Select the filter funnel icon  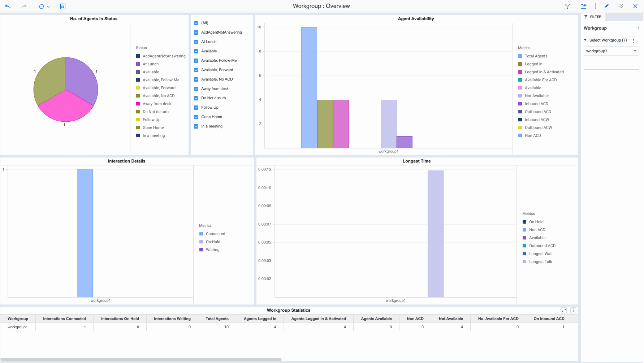(567, 6)
